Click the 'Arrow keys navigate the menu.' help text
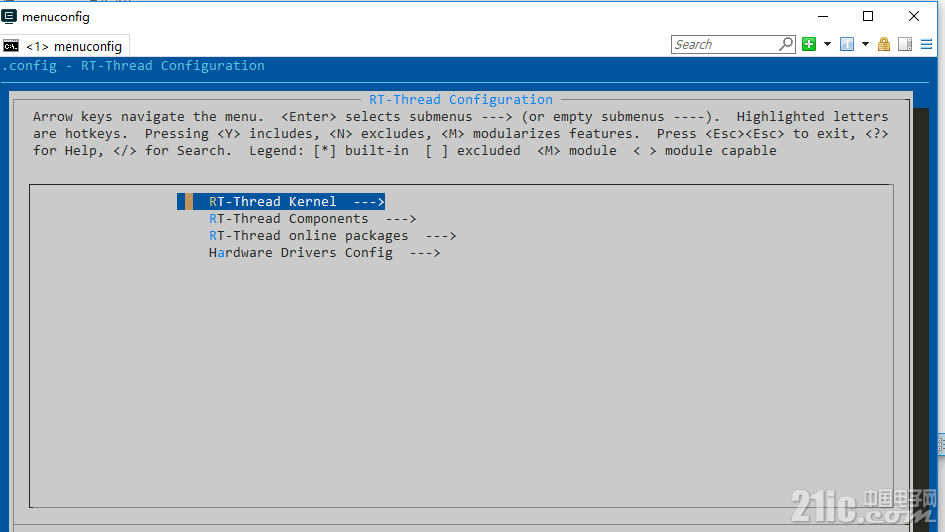Image resolution: width=945 pixels, height=532 pixels. coord(148,116)
